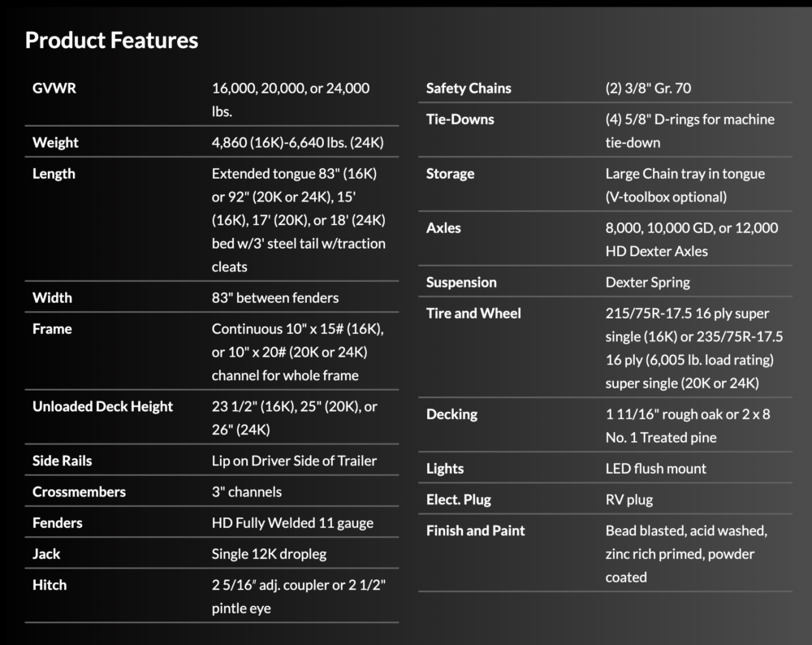
Task: Click the Single 12K dropleg jack value
Action: click(x=270, y=553)
